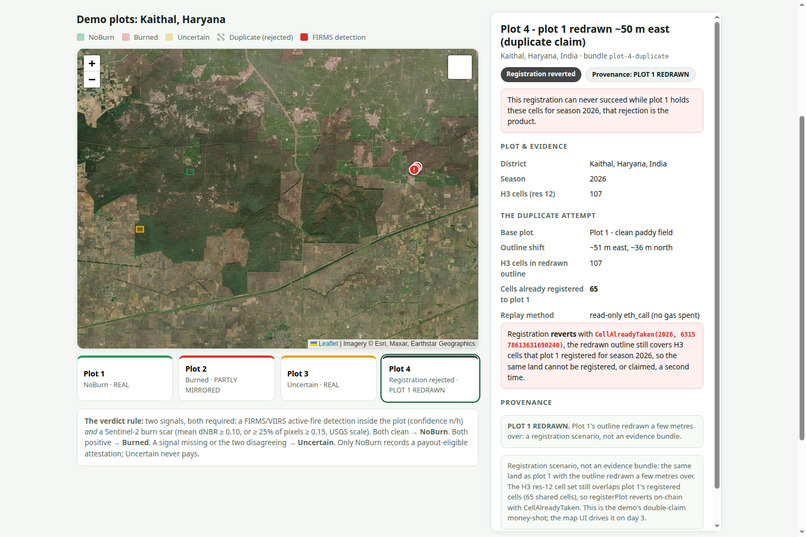806x537 pixels.
Task: Click the plot-4-duplicate bundle name
Action: [x=639, y=56]
